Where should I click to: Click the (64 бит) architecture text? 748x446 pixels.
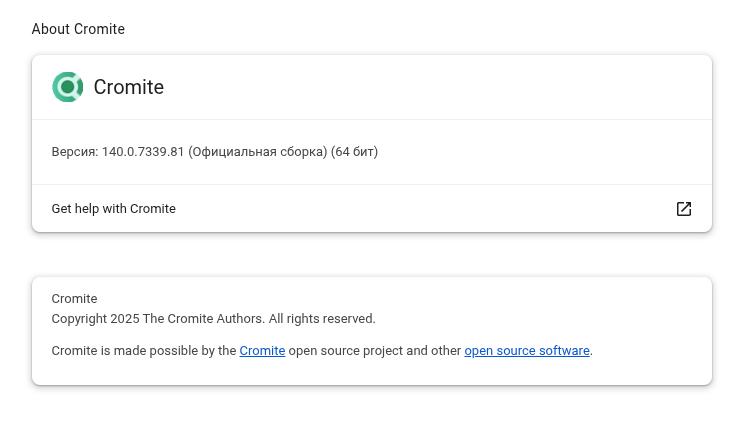(354, 152)
